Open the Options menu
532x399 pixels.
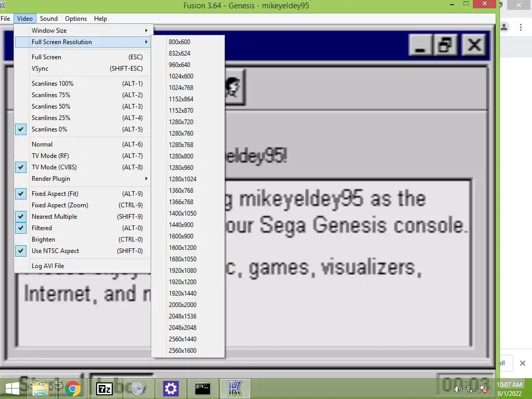pyautogui.click(x=76, y=19)
